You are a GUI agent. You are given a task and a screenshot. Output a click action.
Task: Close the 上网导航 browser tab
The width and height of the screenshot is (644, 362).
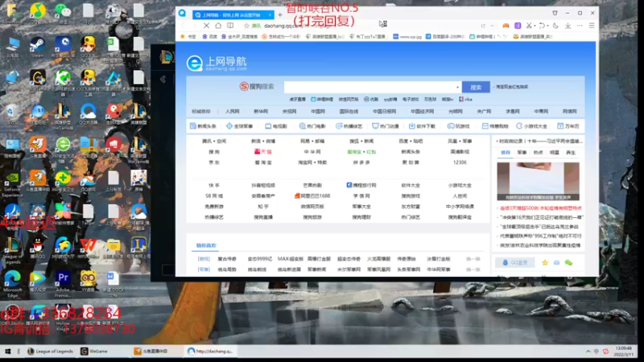[270, 14]
